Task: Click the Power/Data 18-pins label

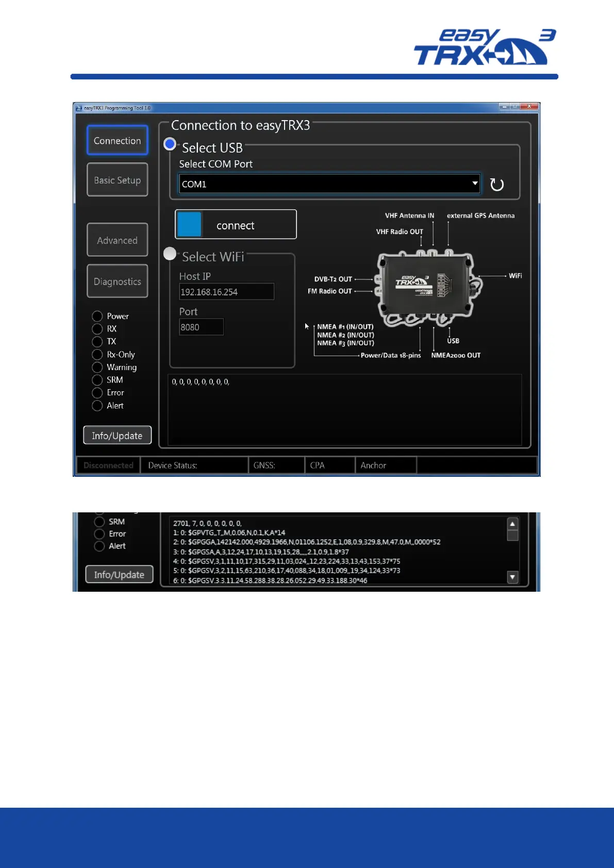Action: 391,355
